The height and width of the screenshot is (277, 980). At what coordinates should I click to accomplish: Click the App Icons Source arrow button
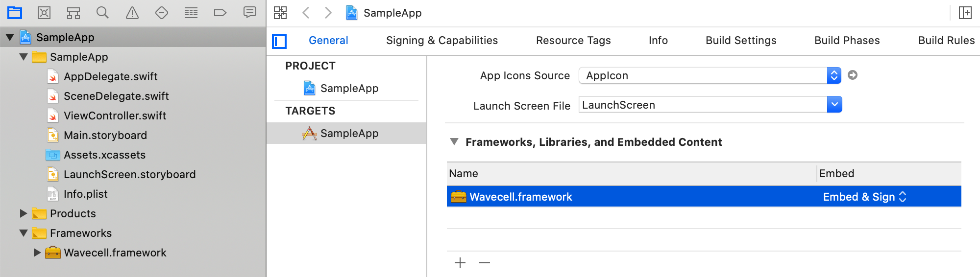tap(853, 75)
